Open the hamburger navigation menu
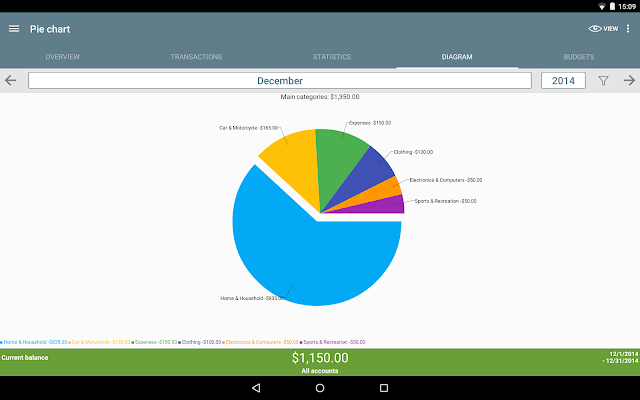The image size is (640, 400). (x=14, y=29)
